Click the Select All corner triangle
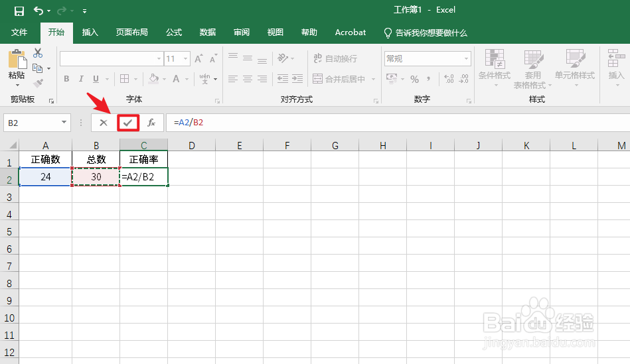The height and width of the screenshot is (364, 630). [x=13, y=145]
